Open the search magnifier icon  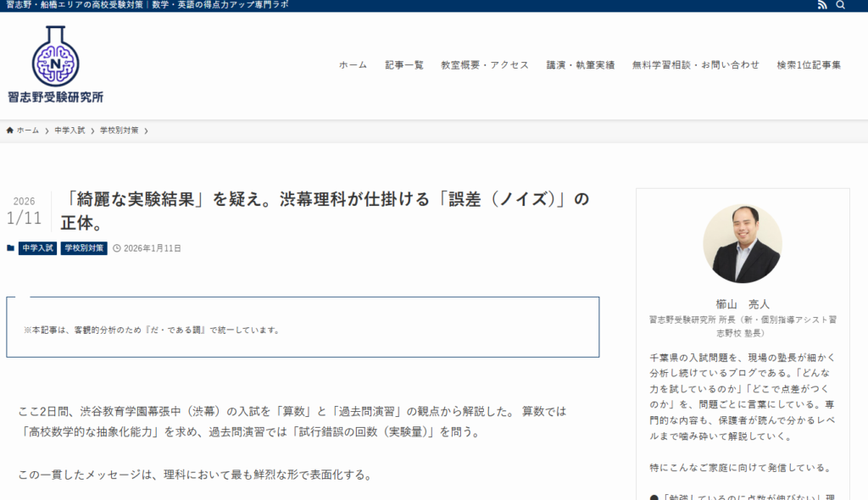tap(841, 5)
